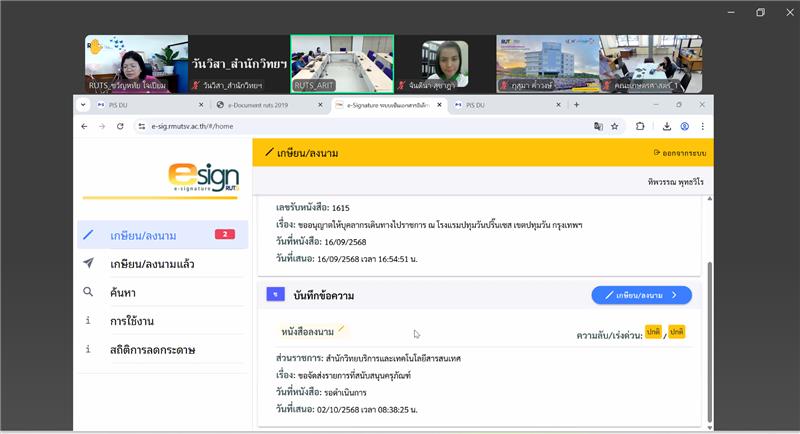Viewport: 800px width, 434px height.
Task: Log out via ออกจากระบบ link
Action: (x=678, y=153)
